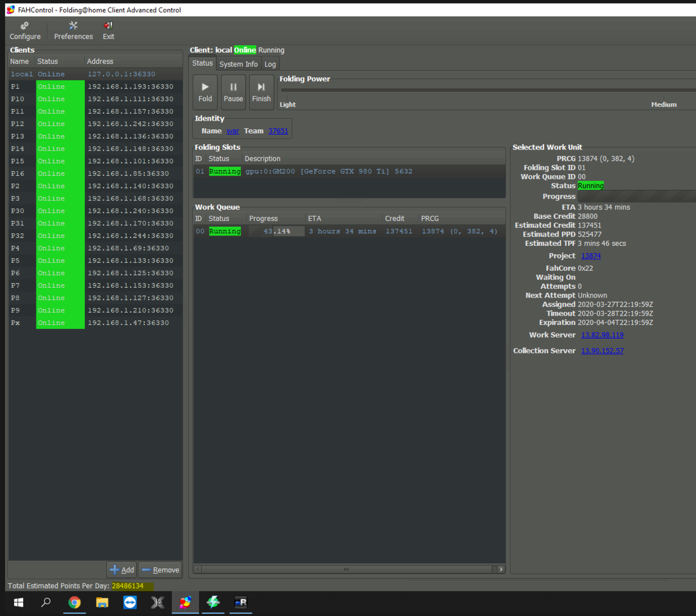696x616 pixels.
Task: Open Chrome from the taskbar
Action: (x=74, y=603)
